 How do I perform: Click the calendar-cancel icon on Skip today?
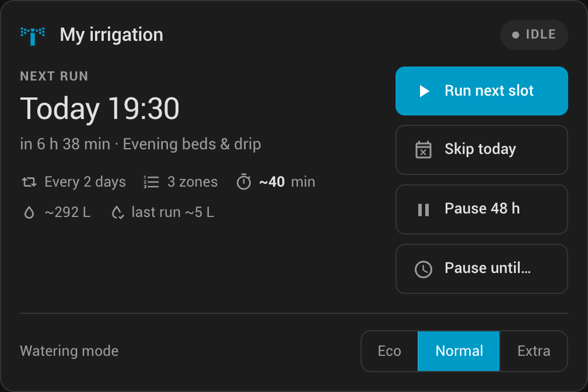[x=423, y=150]
